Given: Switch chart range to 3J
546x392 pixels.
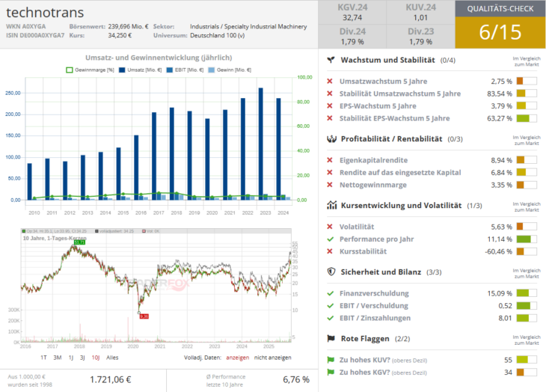Looking at the screenshot, I should click(x=82, y=357).
